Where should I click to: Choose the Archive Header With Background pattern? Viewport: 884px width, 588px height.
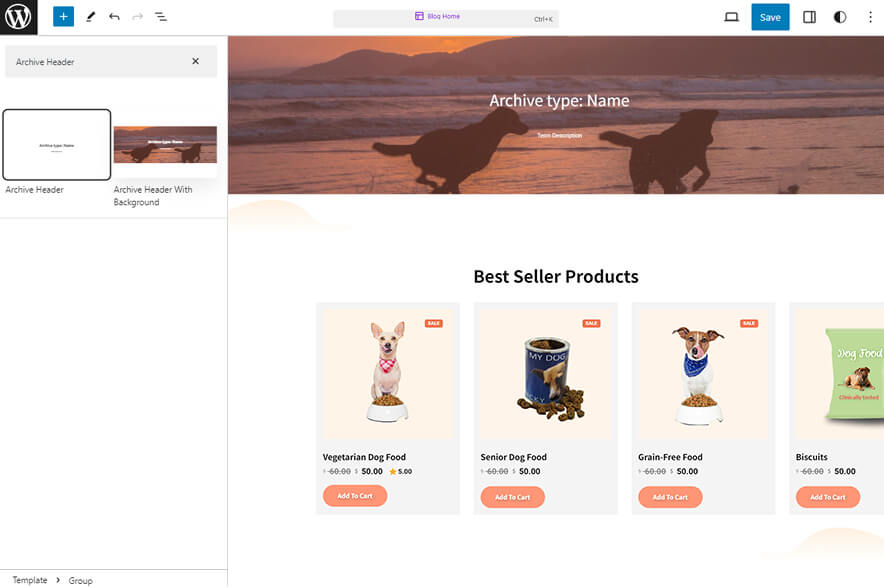tap(165, 145)
